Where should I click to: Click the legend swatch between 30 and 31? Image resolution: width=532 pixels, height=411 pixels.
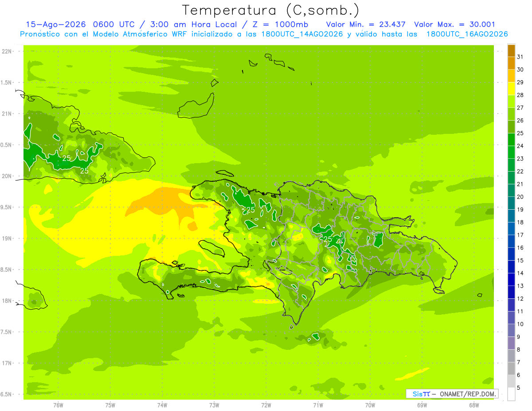[x=511, y=63]
